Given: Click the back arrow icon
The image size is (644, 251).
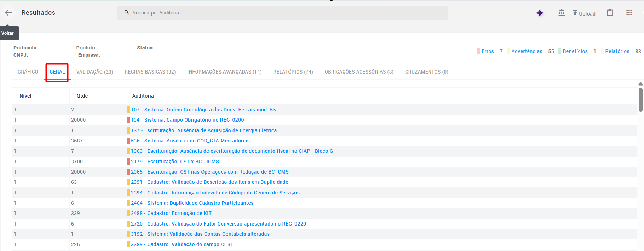Looking at the screenshot, I should coord(8,13).
